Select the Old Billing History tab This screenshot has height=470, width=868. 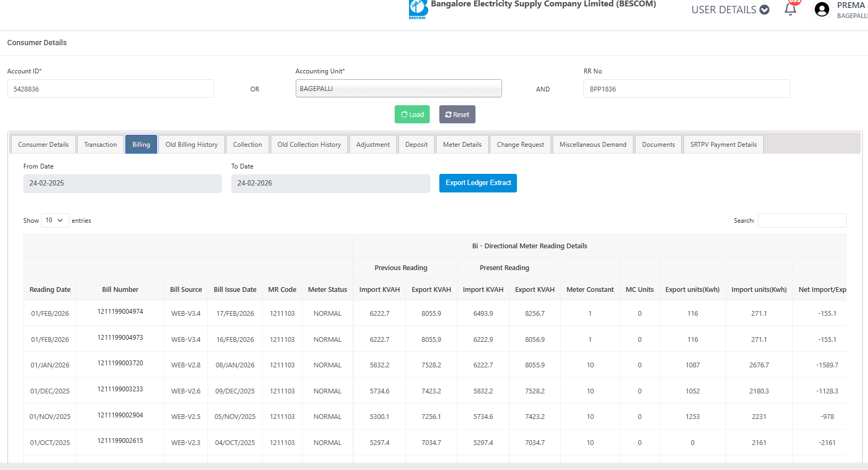[191, 145]
